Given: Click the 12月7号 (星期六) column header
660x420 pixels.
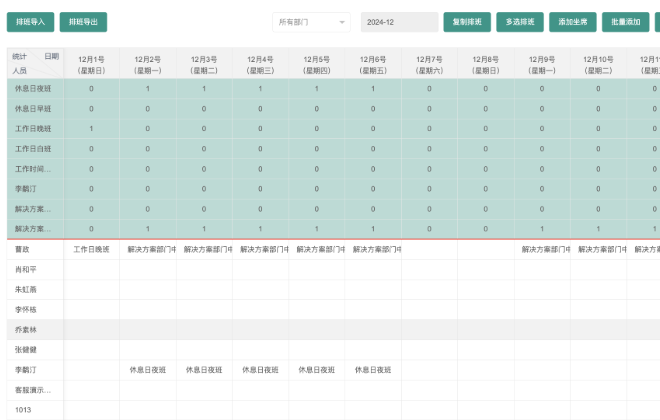Looking at the screenshot, I should click(429, 64).
